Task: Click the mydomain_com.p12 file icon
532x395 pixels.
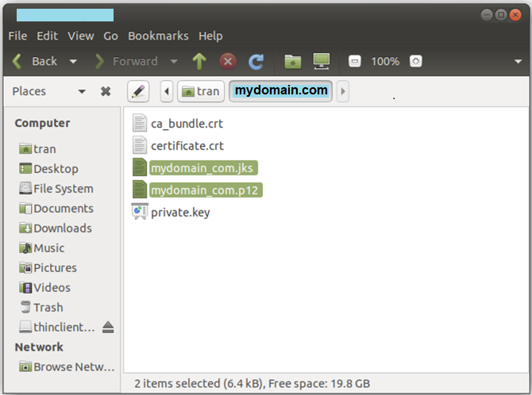Action: pos(140,190)
